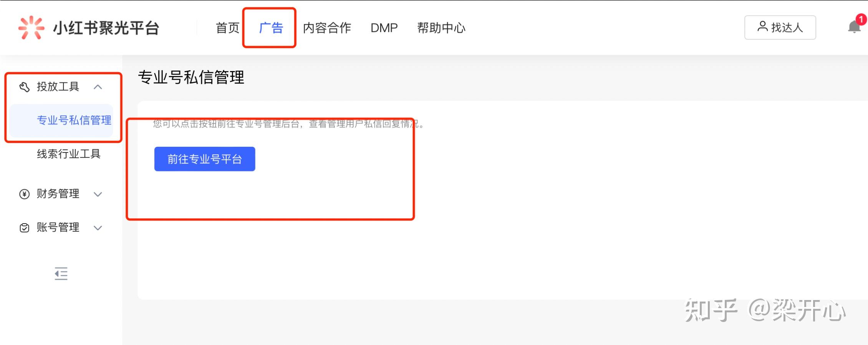Select 专业号私信管理 in the sidebar
The image size is (868, 345).
click(74, 120)
